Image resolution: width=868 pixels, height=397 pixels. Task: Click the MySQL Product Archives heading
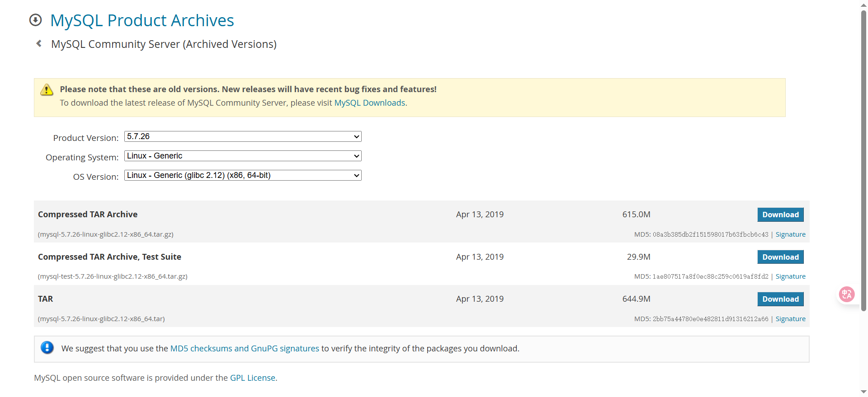click(x=142, y=20)
